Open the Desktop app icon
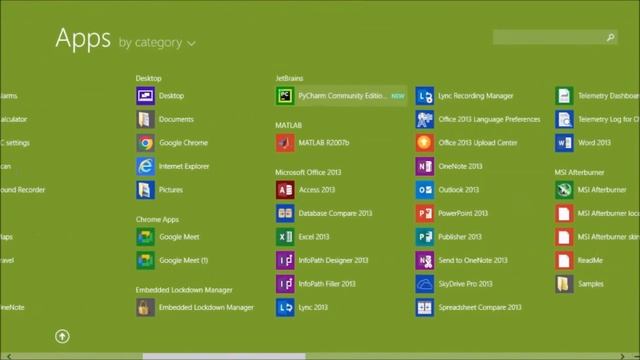640x360 pixels. (145, 96)
